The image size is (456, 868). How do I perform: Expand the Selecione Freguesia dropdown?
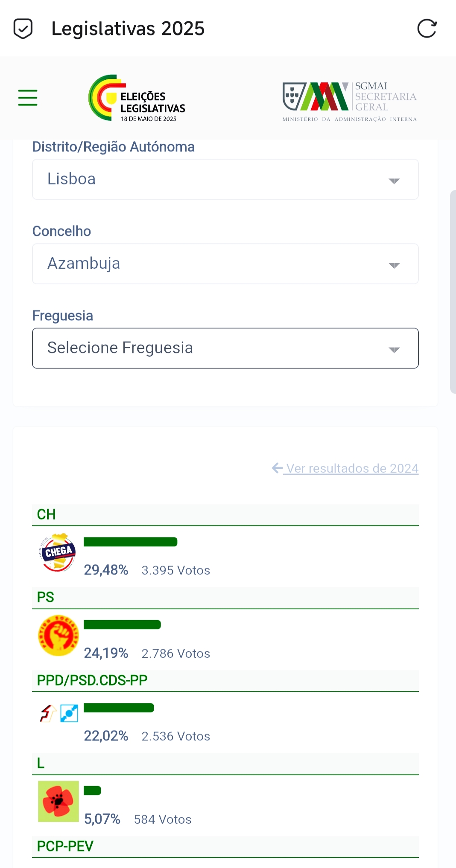tap(225, 348)
